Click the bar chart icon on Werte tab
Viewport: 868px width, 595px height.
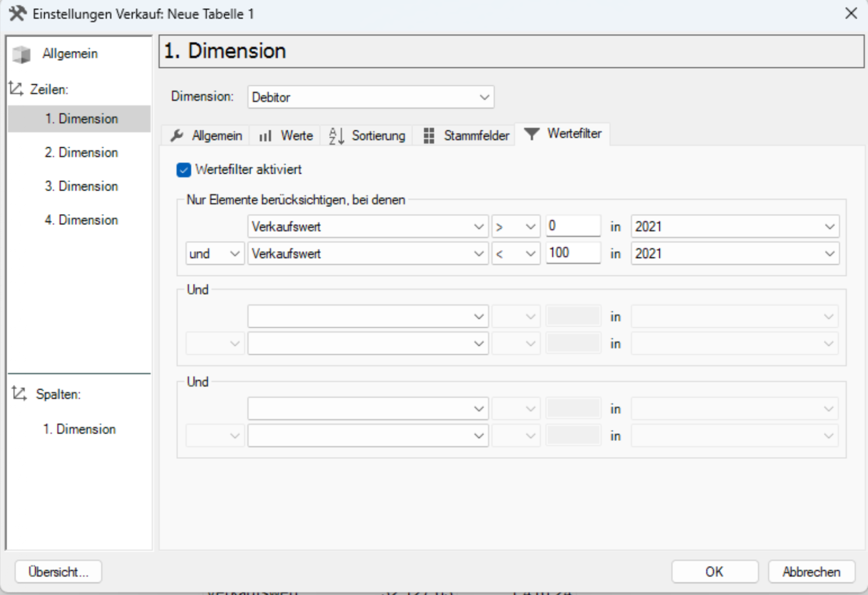pyautogui.click(x=265, y=136)
